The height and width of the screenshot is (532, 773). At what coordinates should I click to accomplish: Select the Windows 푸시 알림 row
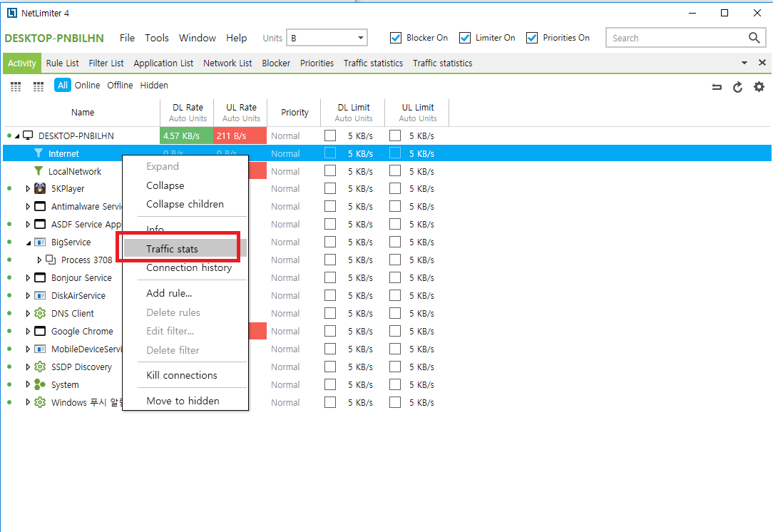click(387, 402)
